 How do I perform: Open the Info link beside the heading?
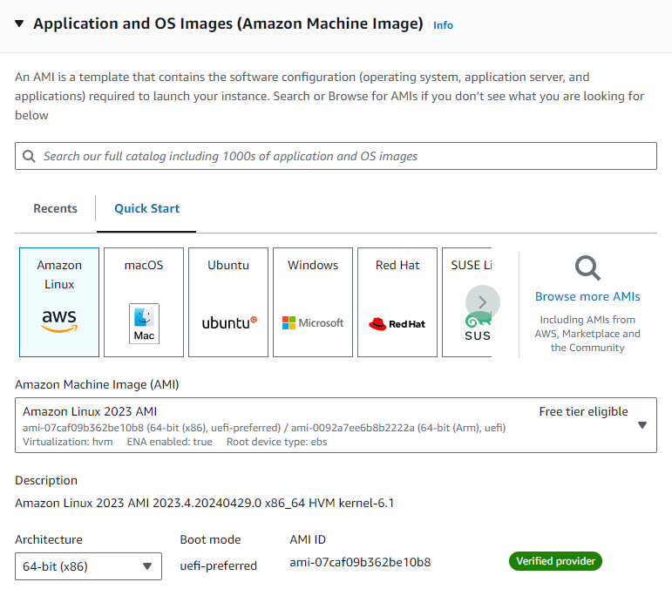point(443,25)
